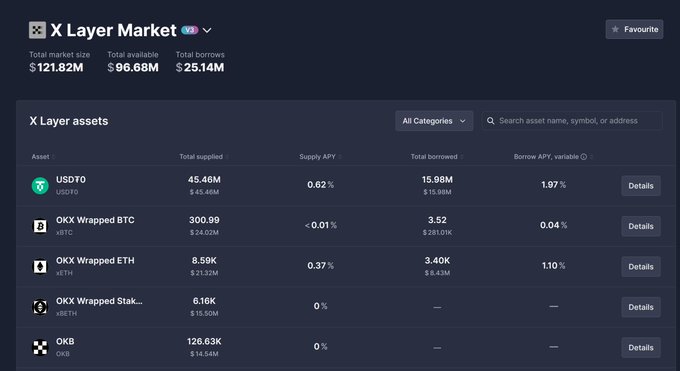This screenshot has width=680, height=371.
Task: Open Details for OKB
Action: pos(641,347)
